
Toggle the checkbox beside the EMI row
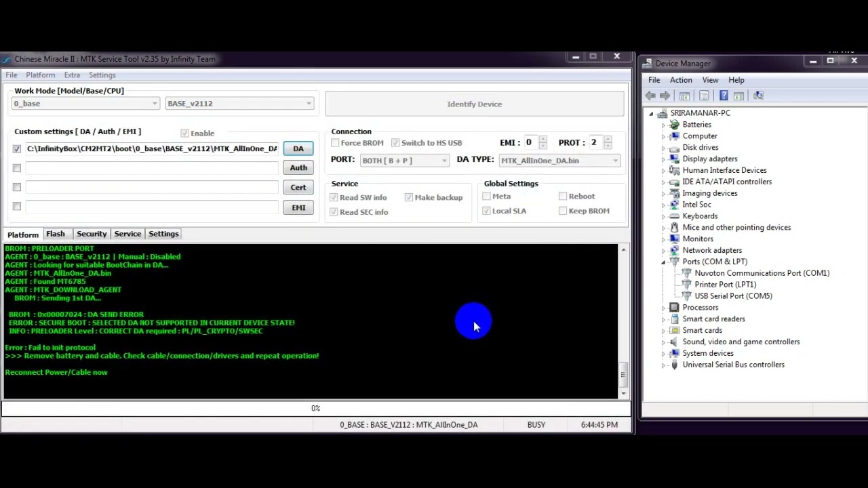[x=17, y=206]
